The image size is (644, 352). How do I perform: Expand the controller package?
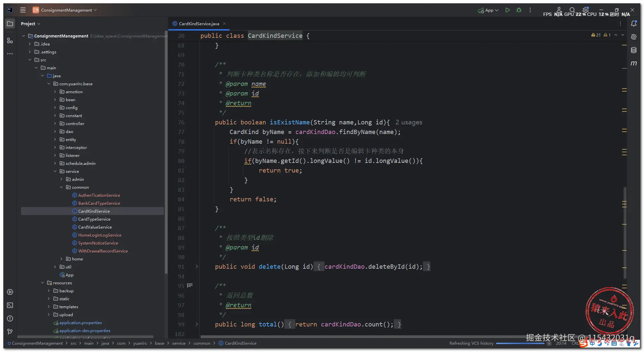pos(55,123)
